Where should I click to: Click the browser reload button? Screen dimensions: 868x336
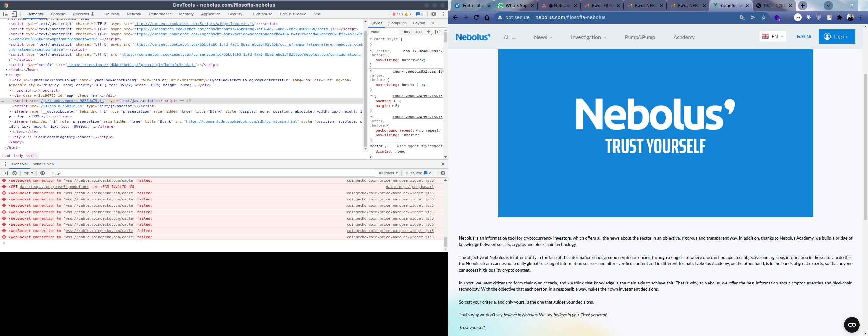point(476,17)
